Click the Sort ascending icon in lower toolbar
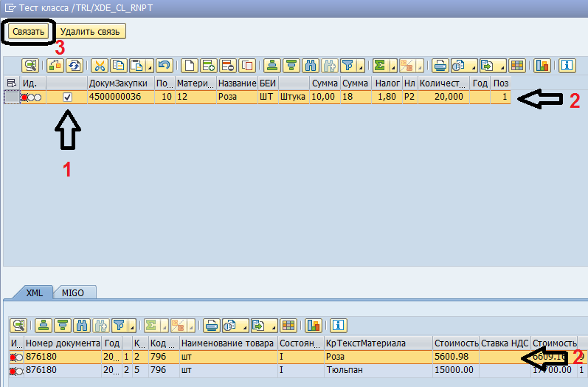Screen dimensions: 588x387 coord(45,325)
